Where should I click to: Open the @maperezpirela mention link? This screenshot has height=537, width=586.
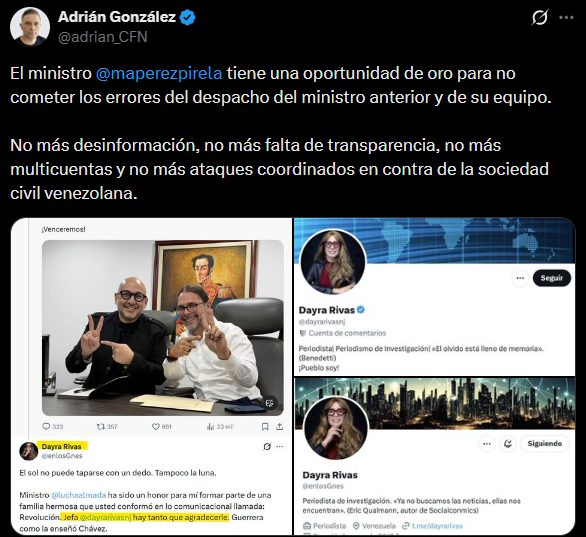click(159, 73)
